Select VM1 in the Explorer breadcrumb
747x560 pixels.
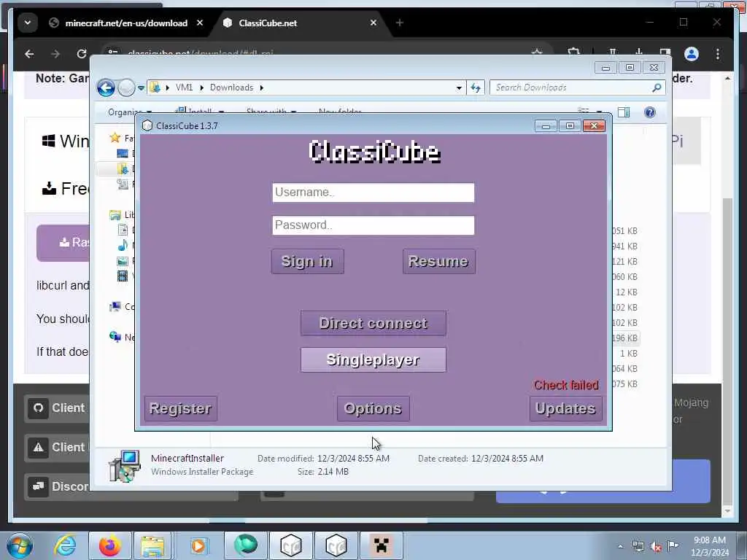184,87
